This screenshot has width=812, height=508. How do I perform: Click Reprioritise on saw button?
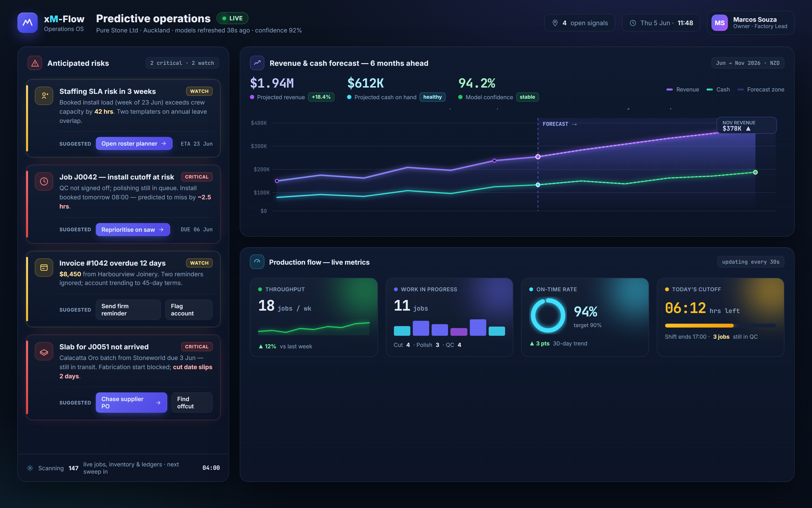[x=133, y=230]
